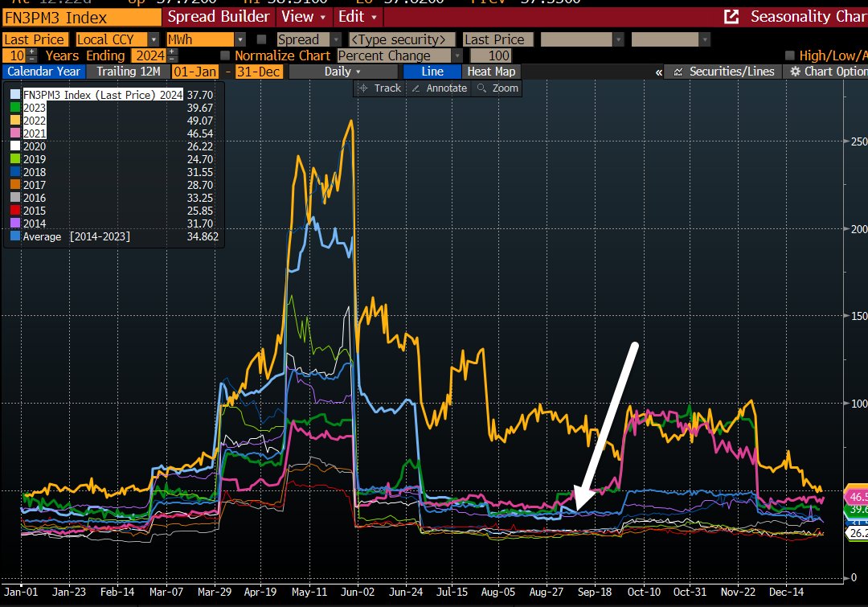The image size is (868, 607).
Task: Click the Track tool label
Action: [387, 88]
